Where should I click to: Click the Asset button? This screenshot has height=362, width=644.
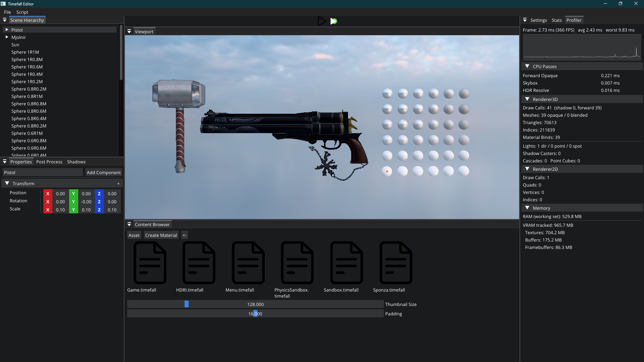(x=134, y=235)
